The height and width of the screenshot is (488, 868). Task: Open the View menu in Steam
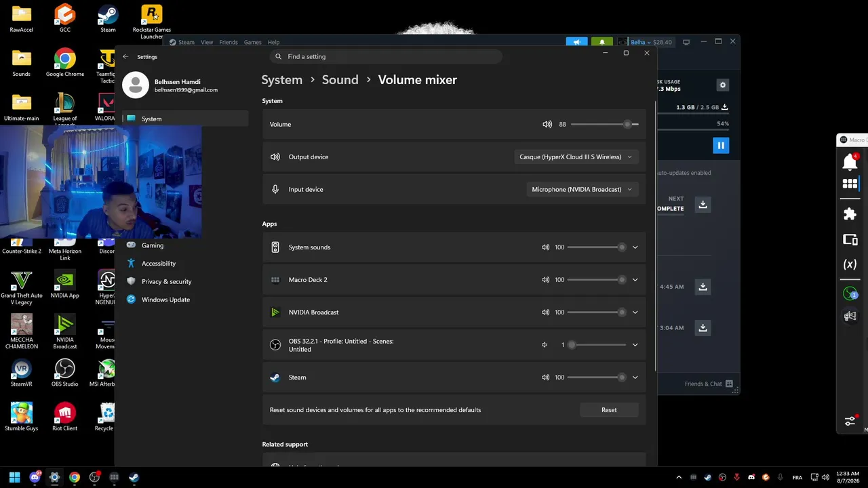click(207, 42)
